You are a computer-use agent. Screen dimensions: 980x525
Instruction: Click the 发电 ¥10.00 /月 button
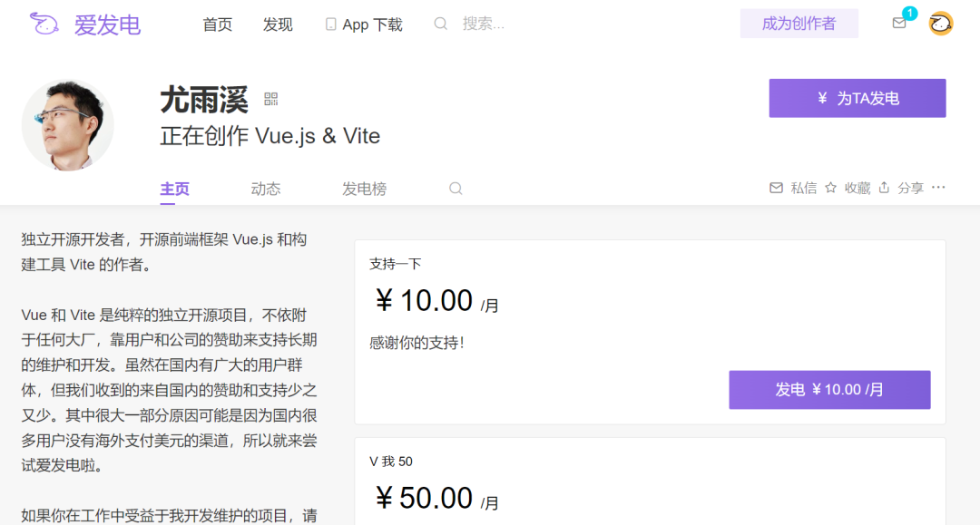[829, 390]
